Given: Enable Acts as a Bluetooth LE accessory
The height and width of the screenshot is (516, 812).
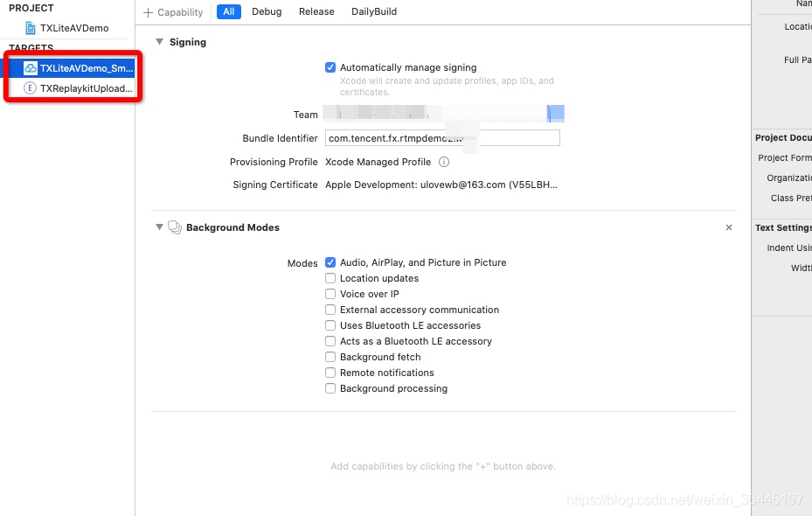Looking at the screenshot, I should (x=330, y=341).
